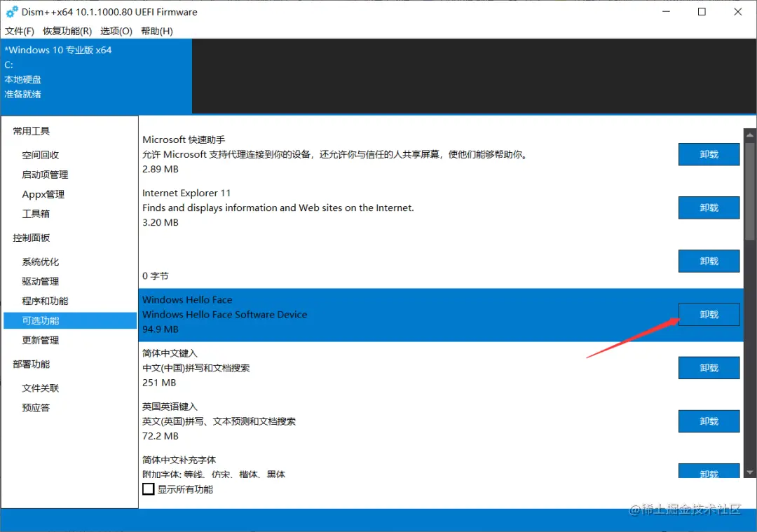
Task: Click the features list scrollbar thumb
Action: [x=750, y=191]
